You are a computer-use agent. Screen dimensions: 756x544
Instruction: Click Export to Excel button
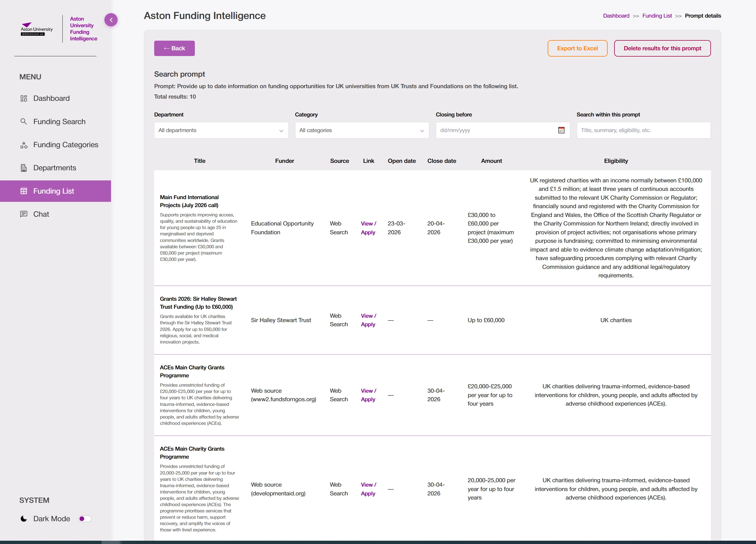[577, 48]
